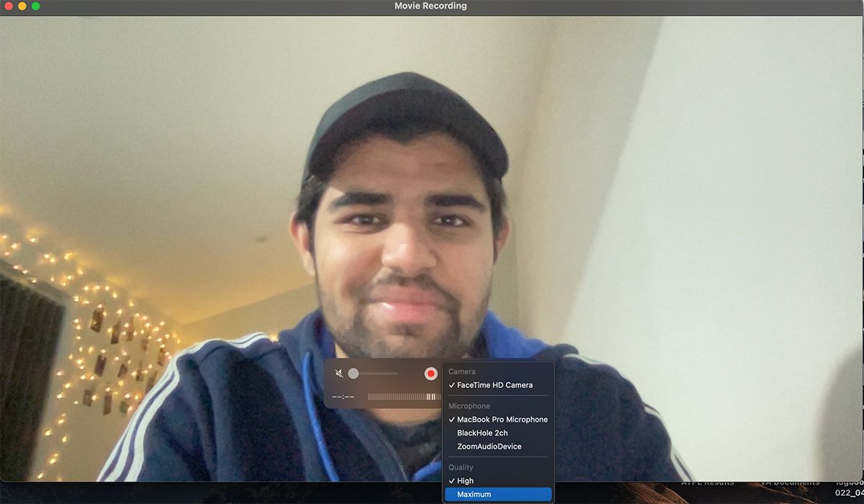Click the Movie Recording title bar

(430, 6)
